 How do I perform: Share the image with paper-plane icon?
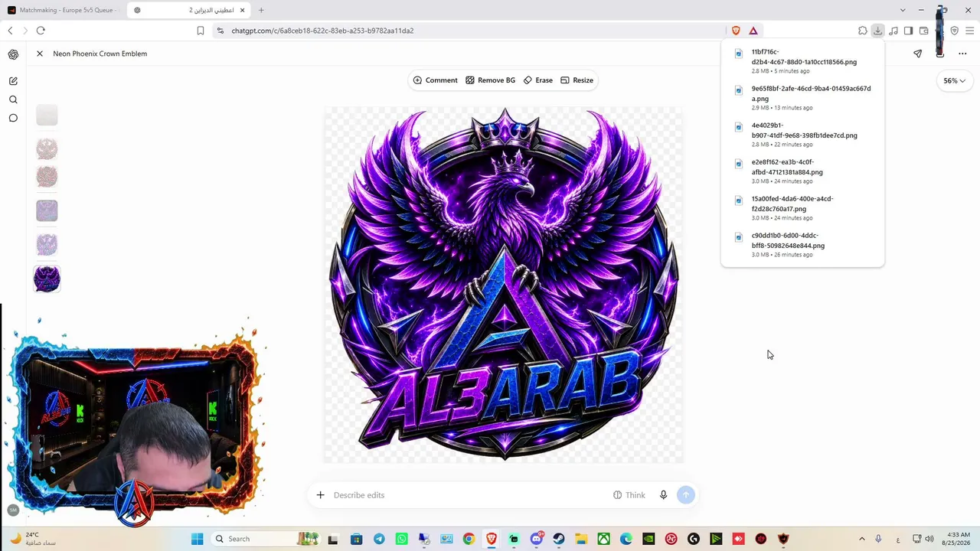click(x=918, y=54)
